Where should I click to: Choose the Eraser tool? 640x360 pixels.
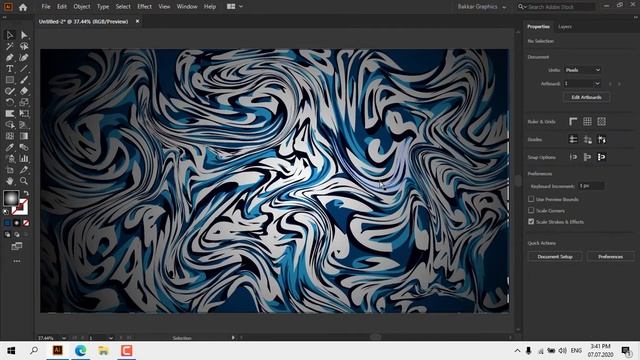pos(24,91)
